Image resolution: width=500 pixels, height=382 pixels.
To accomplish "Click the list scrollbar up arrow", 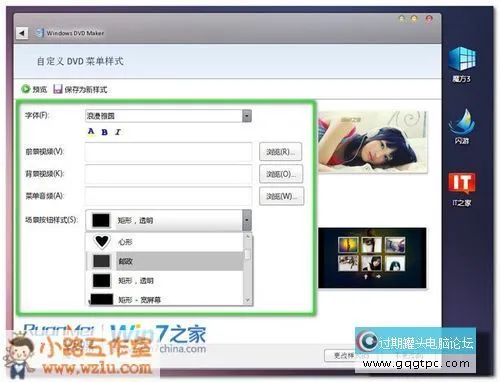I will point(247,236).
